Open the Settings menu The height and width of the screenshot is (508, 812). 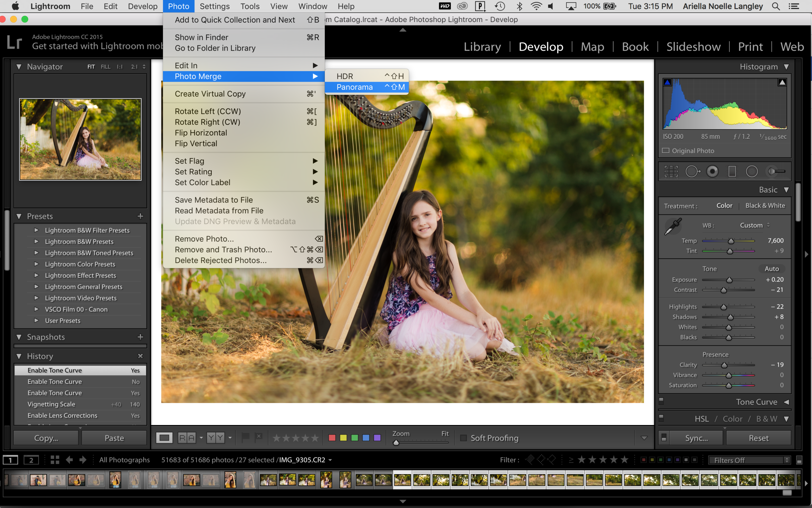[x=214, y=6]
